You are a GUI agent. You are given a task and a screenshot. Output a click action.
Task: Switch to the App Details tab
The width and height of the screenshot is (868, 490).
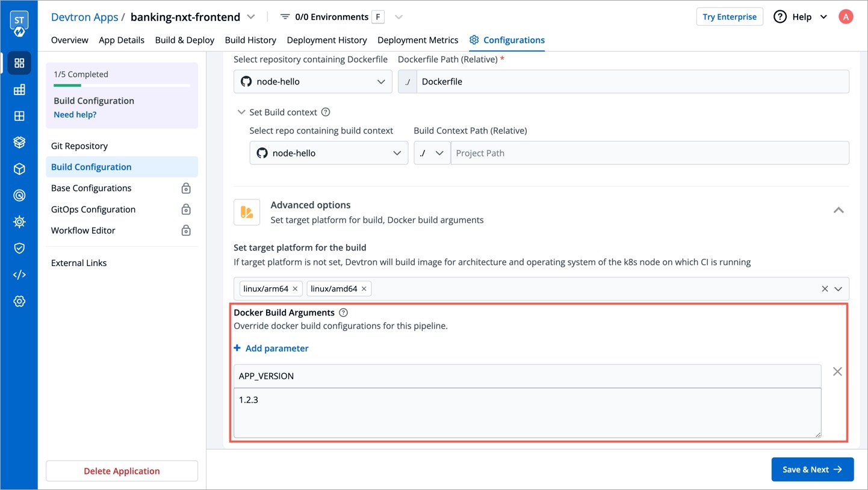pos(122,40)
